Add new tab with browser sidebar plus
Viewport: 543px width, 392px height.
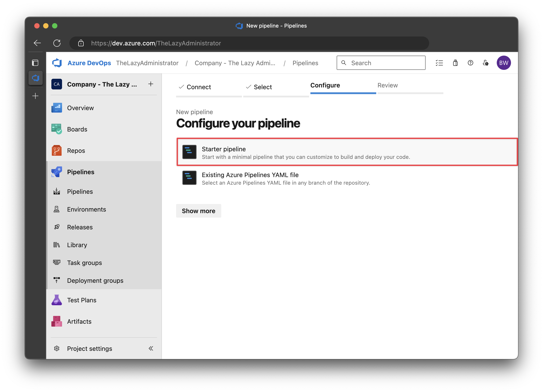[35, 96]
